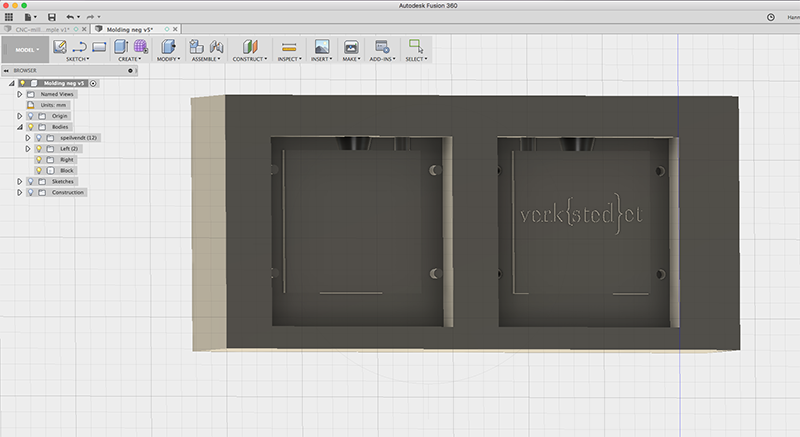Open the MODIFY menu
This screenshot has width=800, height=437.
168,59
